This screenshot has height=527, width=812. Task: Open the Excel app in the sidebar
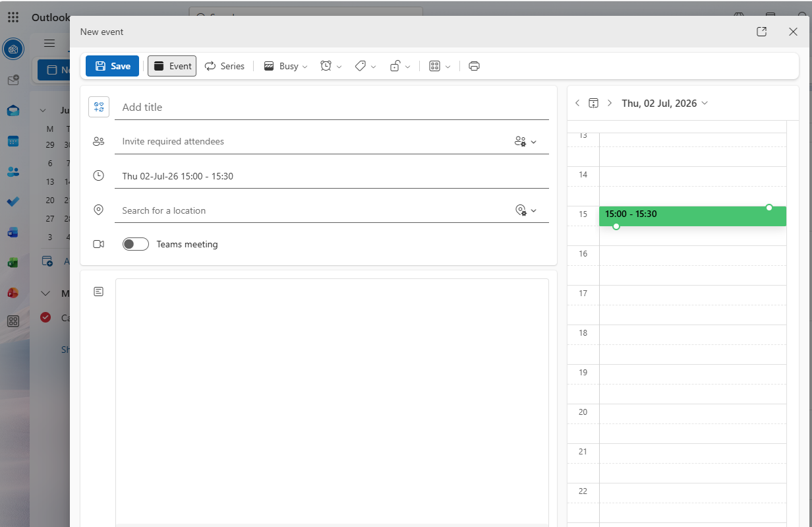coord(13,262)
